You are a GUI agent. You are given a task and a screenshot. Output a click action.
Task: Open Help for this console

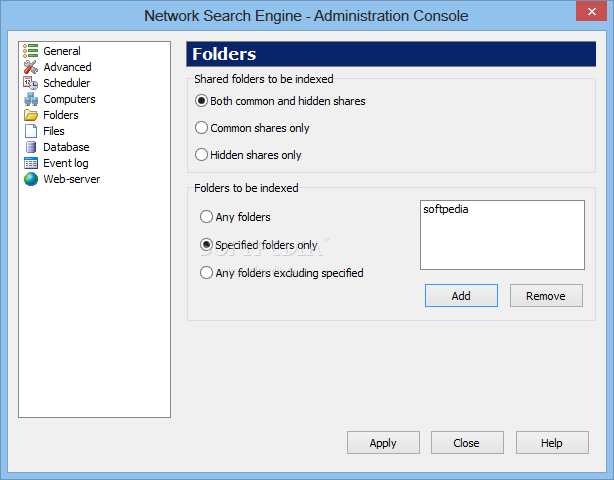pos(552,443)
